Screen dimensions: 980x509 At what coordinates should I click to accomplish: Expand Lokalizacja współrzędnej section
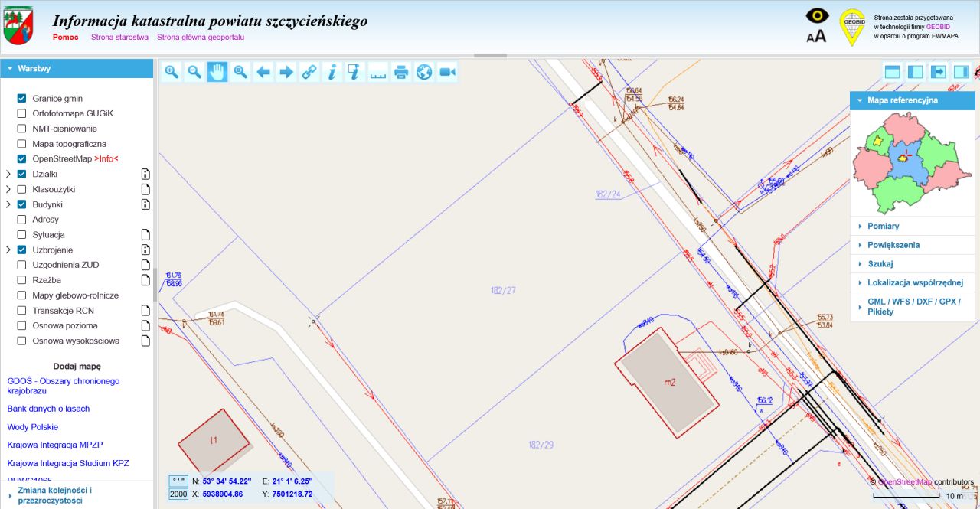click(913, 282)
